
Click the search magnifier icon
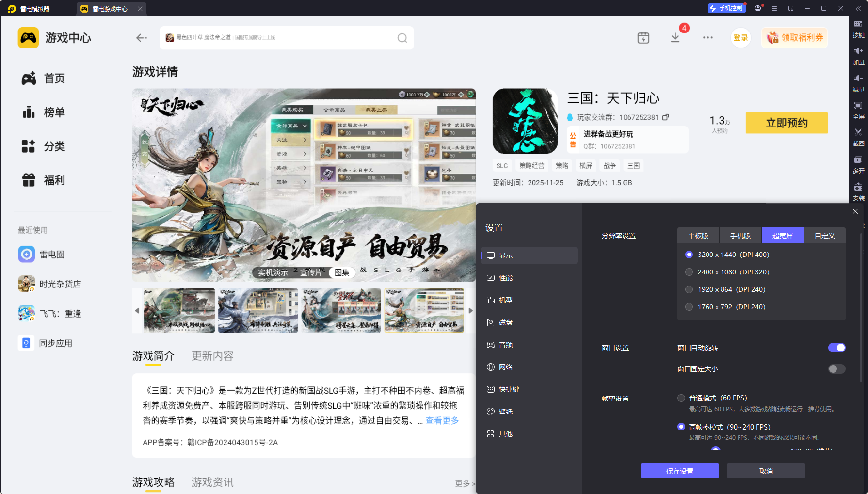[402, 38]
